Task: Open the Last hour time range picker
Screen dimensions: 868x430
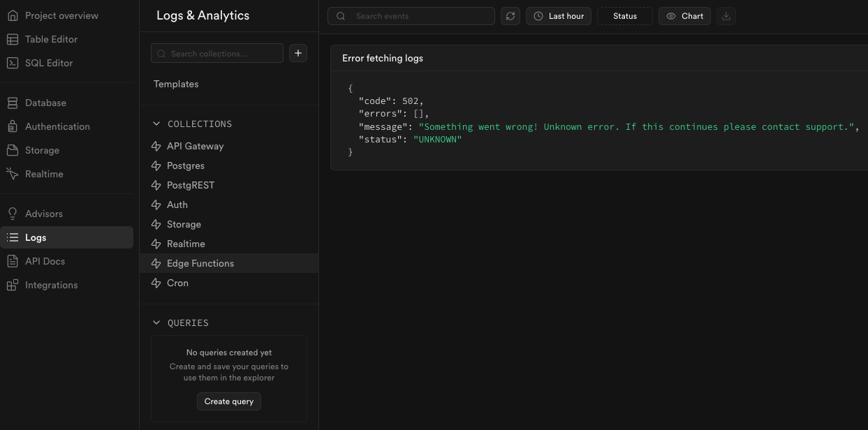Action: point(559,16)
